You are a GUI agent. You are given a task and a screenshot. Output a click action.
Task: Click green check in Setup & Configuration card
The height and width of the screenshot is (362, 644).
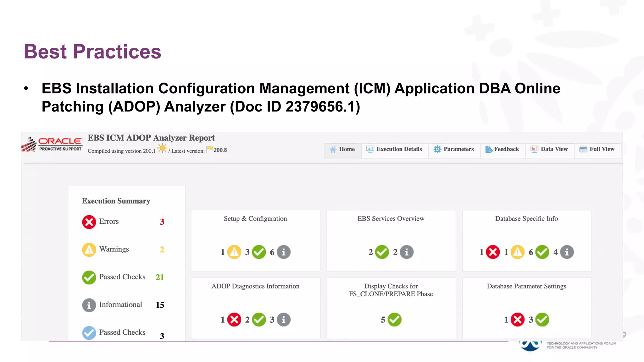(x=259, y=252)
